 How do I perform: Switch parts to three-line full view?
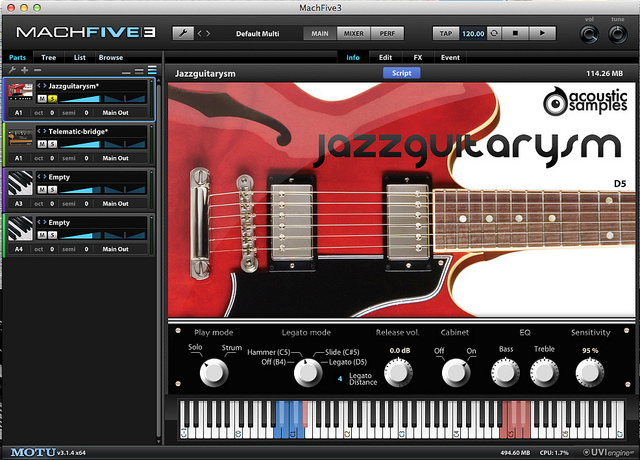pos(152,70)
